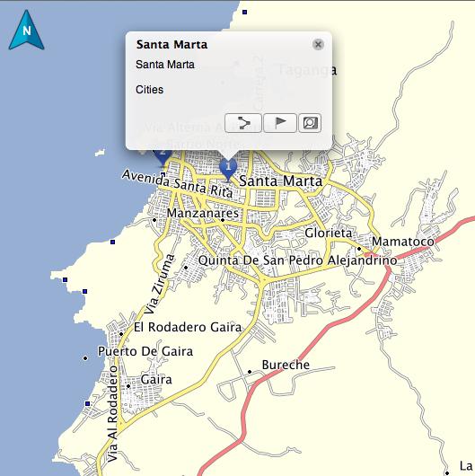Click the north compass arrow icon

pyautogui.click(x=26, y=31)
